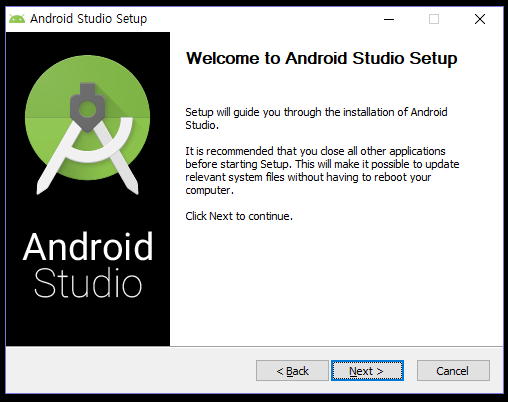This screenshot has width=508, height=402.
Task: Click the 'Setup will guide you' paragraph
Action: pos(316,119)
